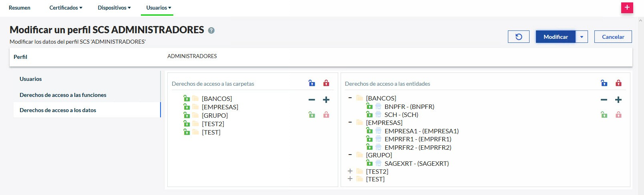Click the minus icon in entidades panel toolbar
644x195 pixels.
point(604,100)
